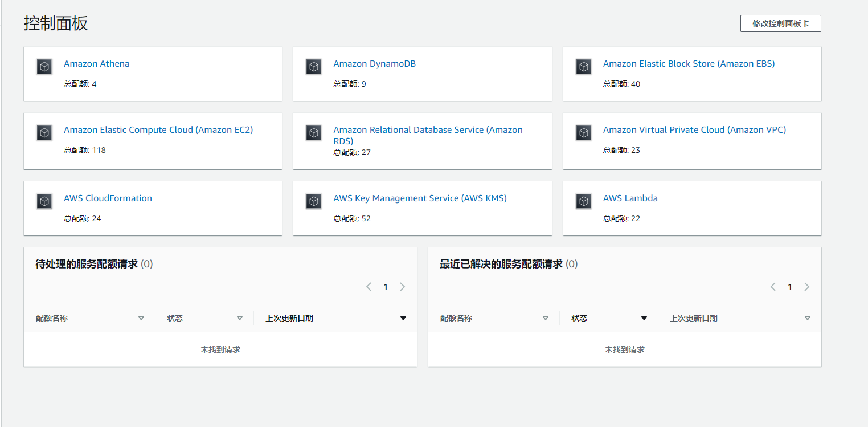Click the AWS Lambda service cube icon
The height and width of the screenshot is (427, 868).
[x=584, y=201]
